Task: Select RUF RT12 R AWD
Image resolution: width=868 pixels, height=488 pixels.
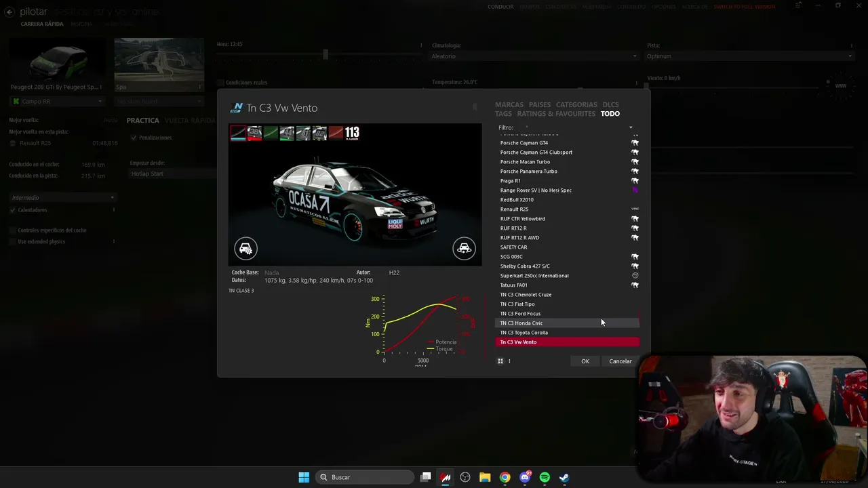Action: [568, 238]
